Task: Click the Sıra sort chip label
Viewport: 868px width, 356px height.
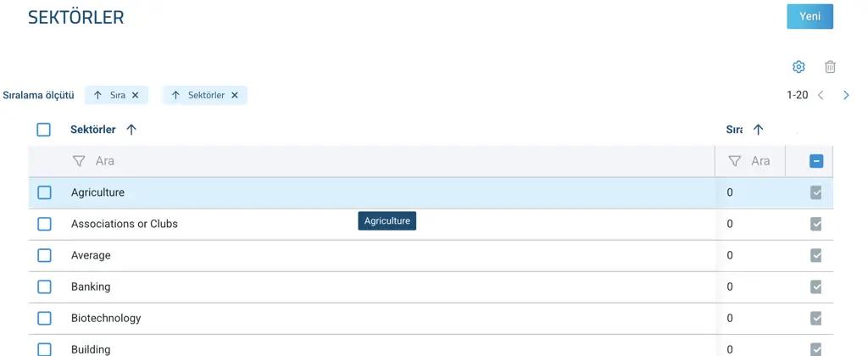Action: coord(117,95)
